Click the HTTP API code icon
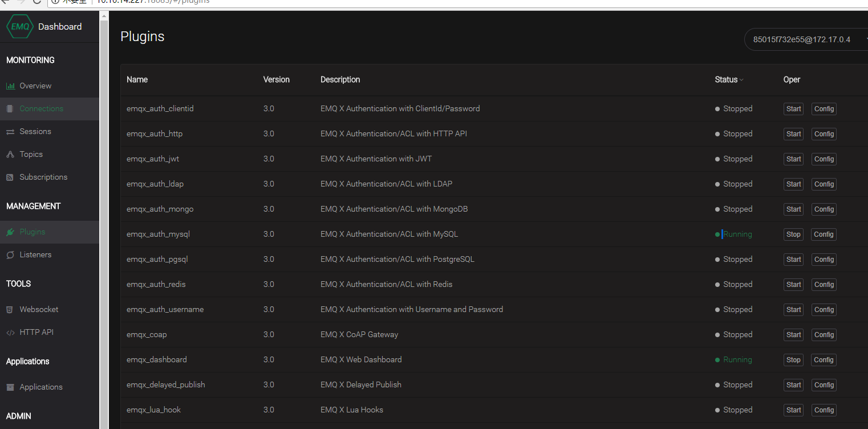 point(10,333)
